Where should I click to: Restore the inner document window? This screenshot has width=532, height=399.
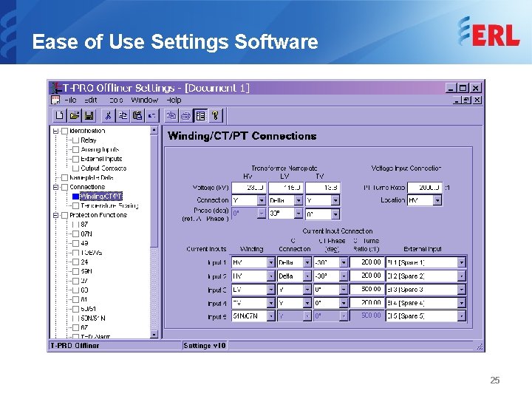point(468,100)
